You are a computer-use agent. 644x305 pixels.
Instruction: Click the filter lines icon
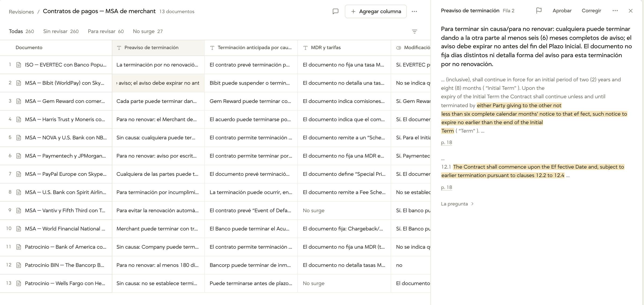coord(415,32)
